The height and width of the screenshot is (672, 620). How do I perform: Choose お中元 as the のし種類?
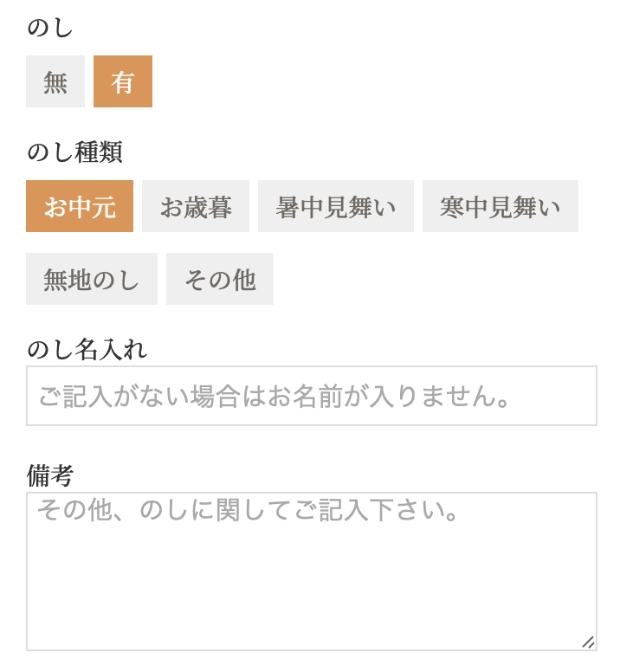pyautogui.click(x=80, y=206)
